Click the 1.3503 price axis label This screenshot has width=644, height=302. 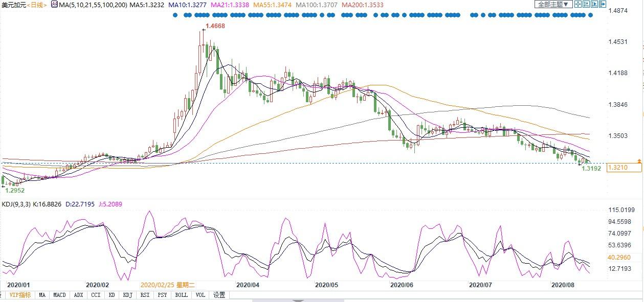[617, 135]
